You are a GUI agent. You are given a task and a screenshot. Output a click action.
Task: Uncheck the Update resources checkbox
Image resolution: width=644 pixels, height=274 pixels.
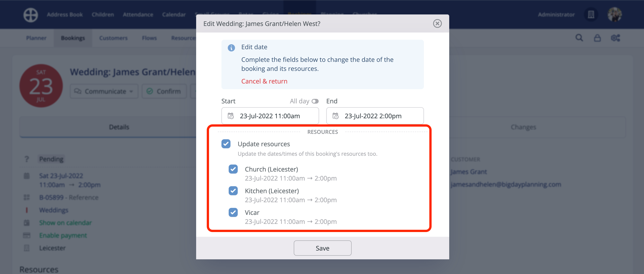tap(226, 144)
